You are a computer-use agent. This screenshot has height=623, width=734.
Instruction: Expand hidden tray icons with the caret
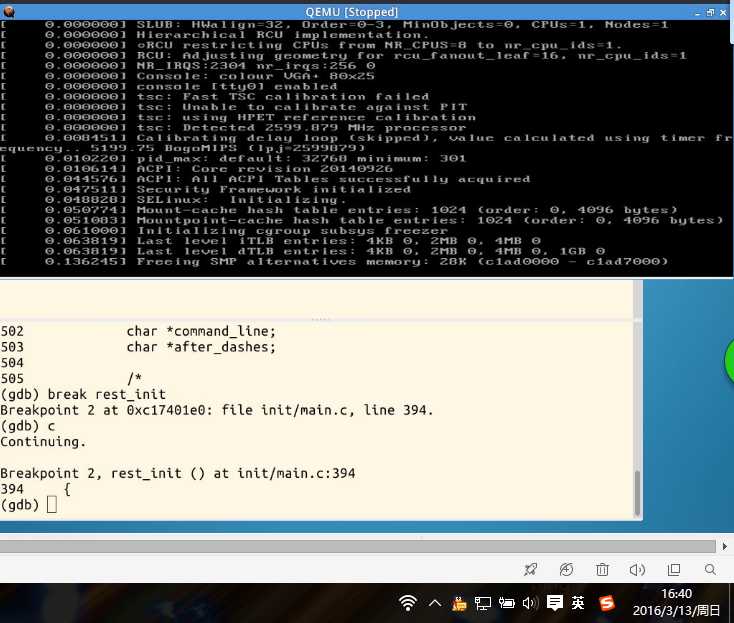pos(435,603)
